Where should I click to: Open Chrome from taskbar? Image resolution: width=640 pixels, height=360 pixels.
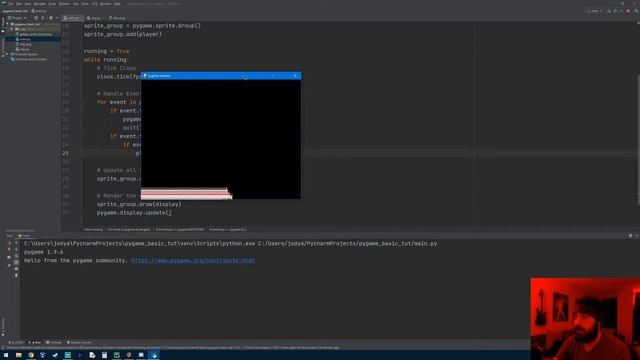[x=31, y=355]
